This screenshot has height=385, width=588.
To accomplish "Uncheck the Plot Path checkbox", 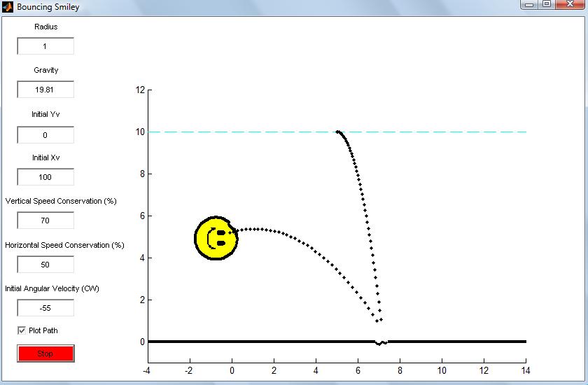I will (22, 330).
